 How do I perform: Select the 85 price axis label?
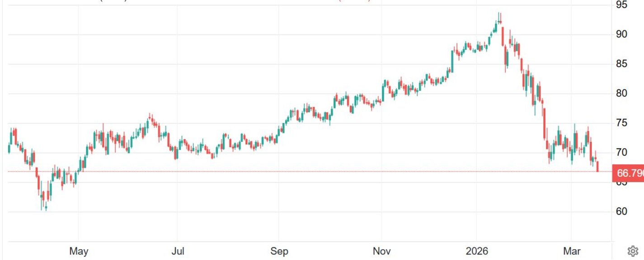coord(621,64)
